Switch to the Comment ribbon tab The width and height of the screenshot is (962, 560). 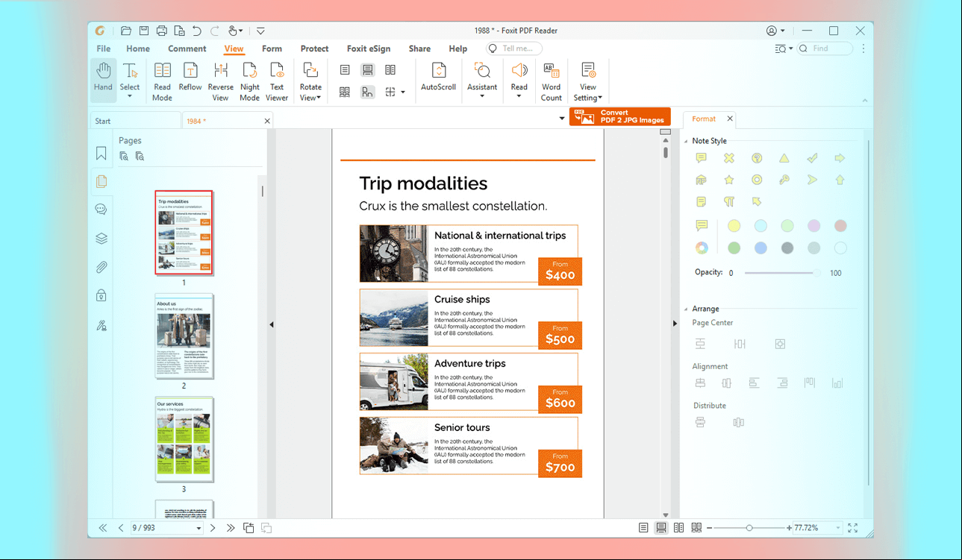click(x=187, y=48)
